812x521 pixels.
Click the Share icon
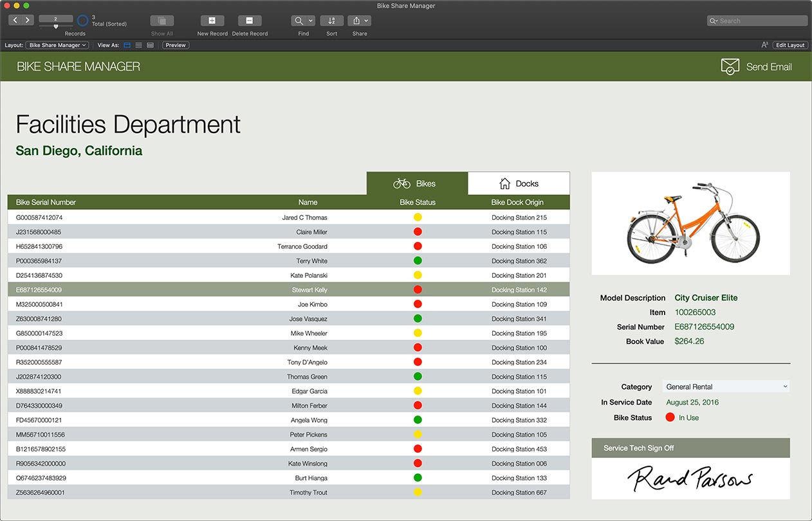(356, 21)
